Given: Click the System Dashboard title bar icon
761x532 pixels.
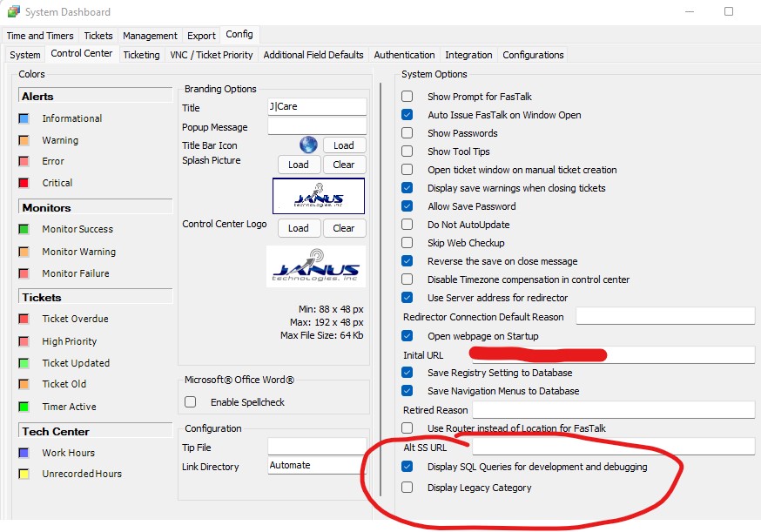Looking at the screenshot, I should coord(13,12).
